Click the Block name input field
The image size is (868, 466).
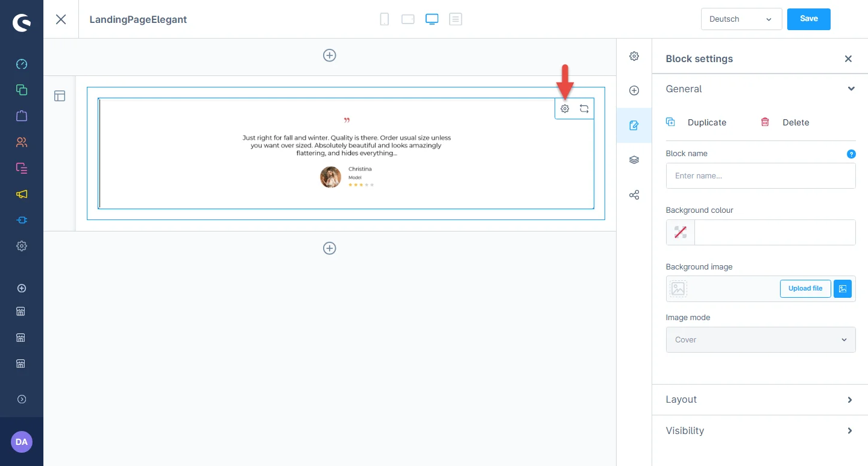(x=760, y=176)
